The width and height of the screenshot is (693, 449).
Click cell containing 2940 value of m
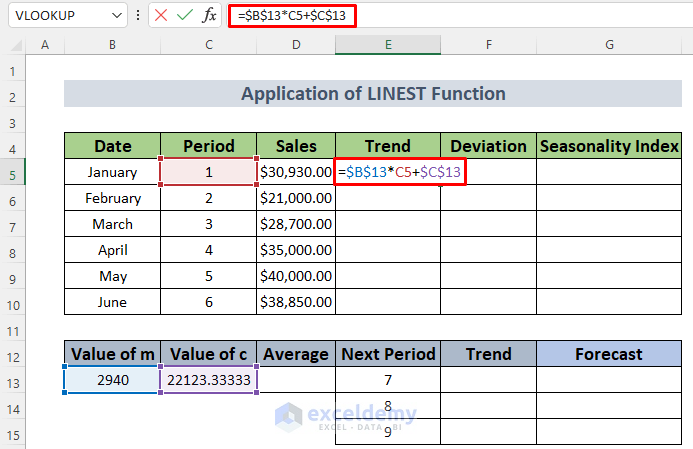[x=111, y=380]
